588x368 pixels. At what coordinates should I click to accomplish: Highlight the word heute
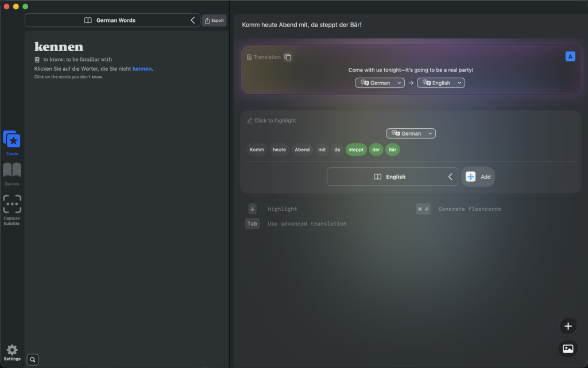tap(280, 150)
